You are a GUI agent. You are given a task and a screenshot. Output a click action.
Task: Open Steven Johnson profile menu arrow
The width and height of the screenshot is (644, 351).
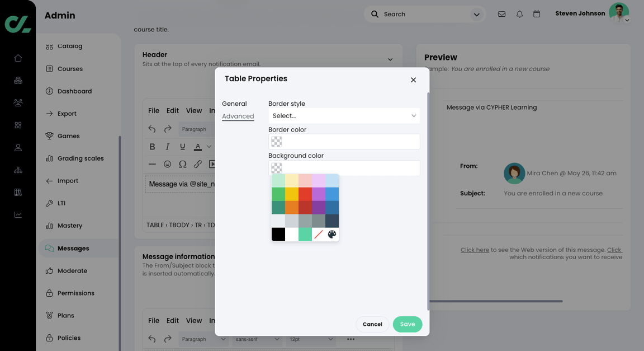627,21
